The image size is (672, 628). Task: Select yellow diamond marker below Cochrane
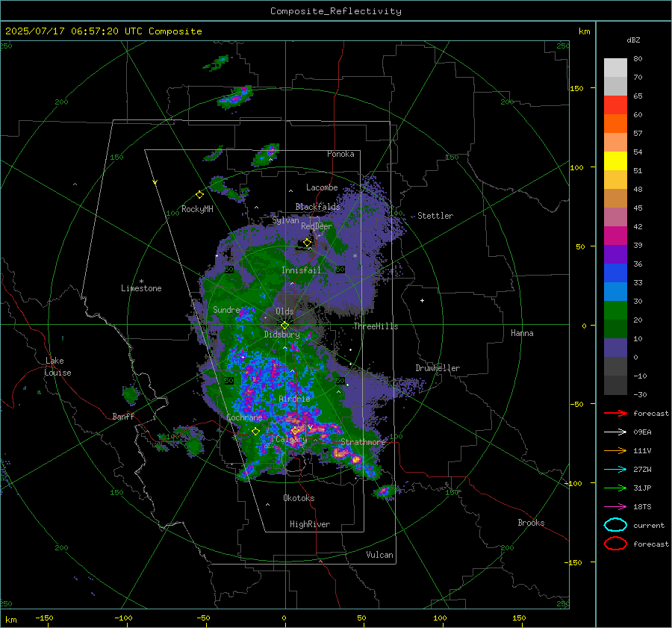(x=255, y=432)
